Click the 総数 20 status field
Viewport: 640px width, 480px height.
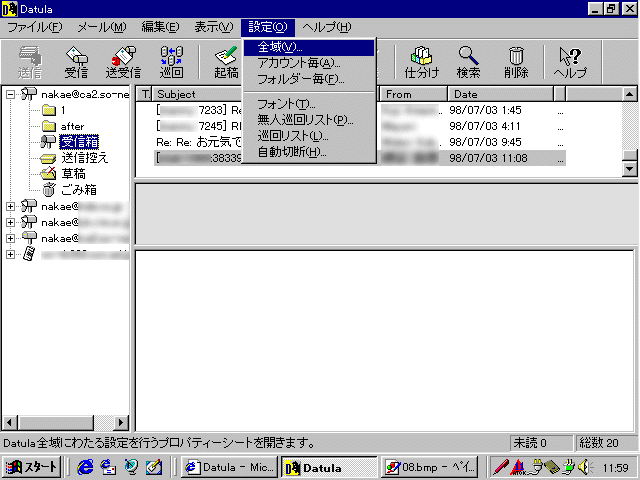[606, 443]
